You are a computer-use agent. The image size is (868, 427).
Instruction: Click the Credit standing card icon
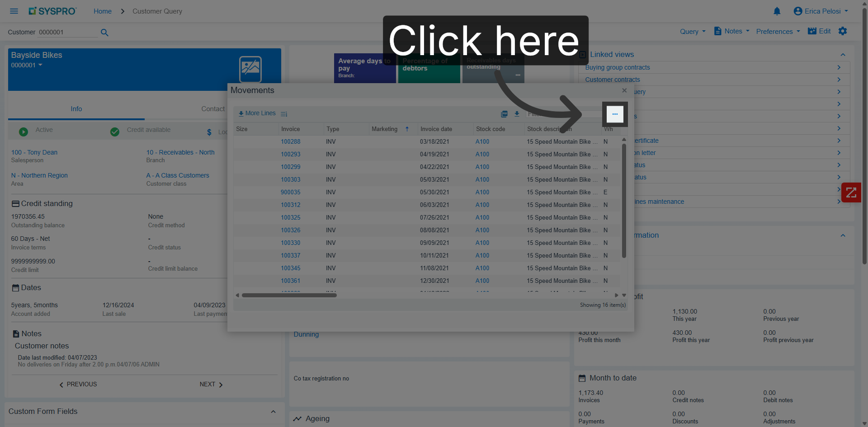[15, 204]
